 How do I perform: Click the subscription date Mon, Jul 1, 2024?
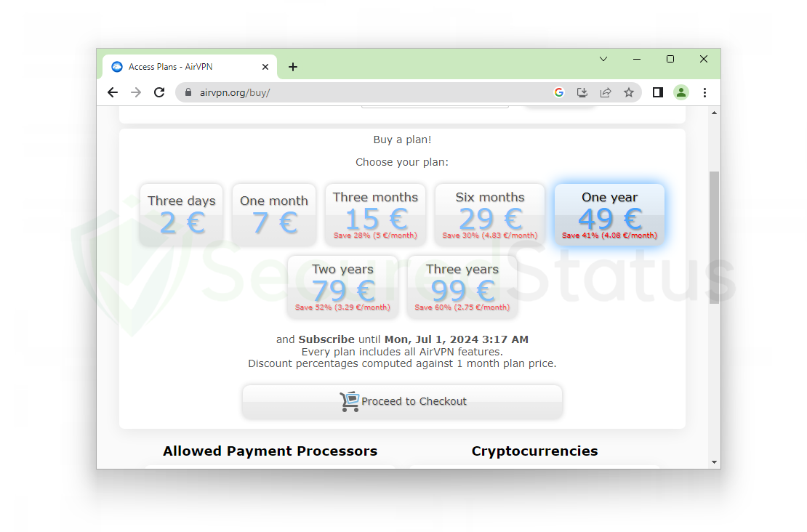tap(457, 339)
